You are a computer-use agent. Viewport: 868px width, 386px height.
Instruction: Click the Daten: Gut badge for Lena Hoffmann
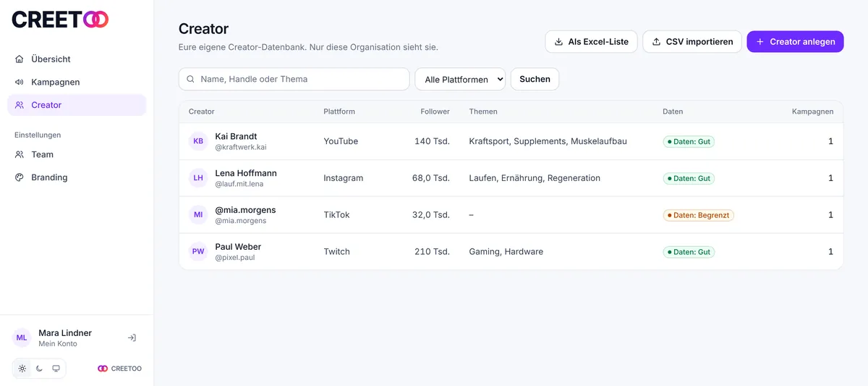click(689, 178)
